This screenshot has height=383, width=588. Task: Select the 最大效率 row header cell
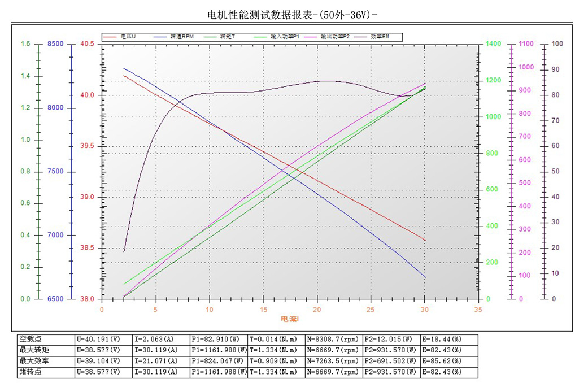click(x=45, y=361)
